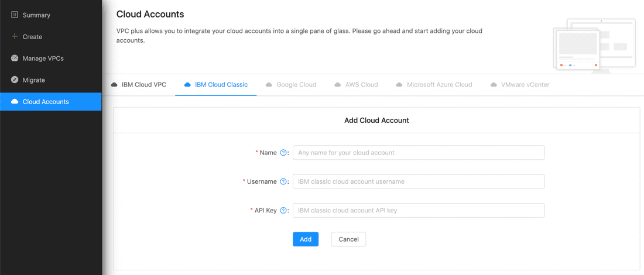644x275 pixels.
Task: Click the help icon next to Username
Action: click(283, 181)
